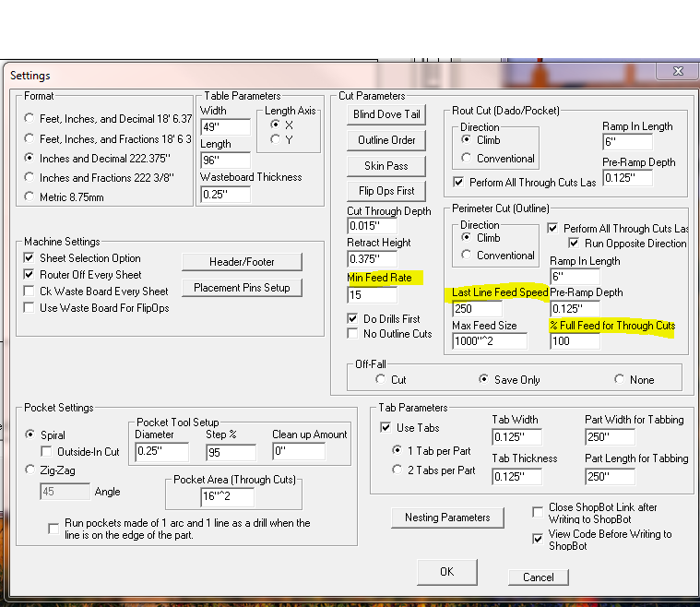Cancel the Settings dialog
700x607 pixels.
coord(539,577)
